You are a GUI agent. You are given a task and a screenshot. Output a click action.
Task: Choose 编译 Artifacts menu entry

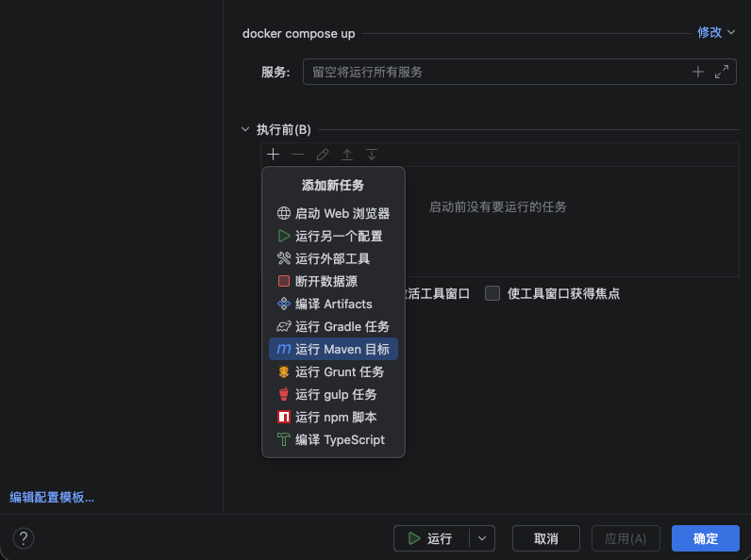click(x=333, y=304)
